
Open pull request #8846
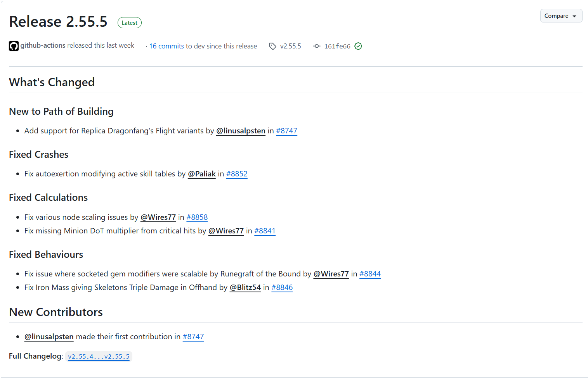coord(282,288)
